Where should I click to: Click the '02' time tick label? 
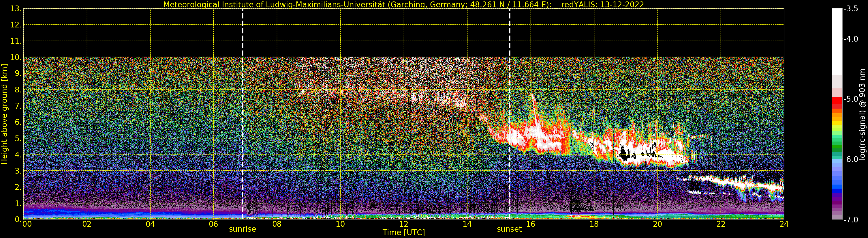87,224
